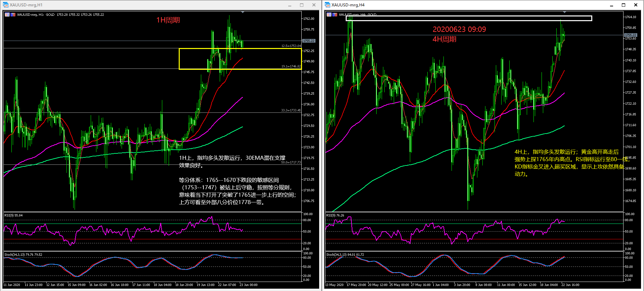Viewport: 644px width, 291px height.
Task: Close the XAUUSD-mrg,H1 window
Action: pyautogui.click(x=314, y=5)
